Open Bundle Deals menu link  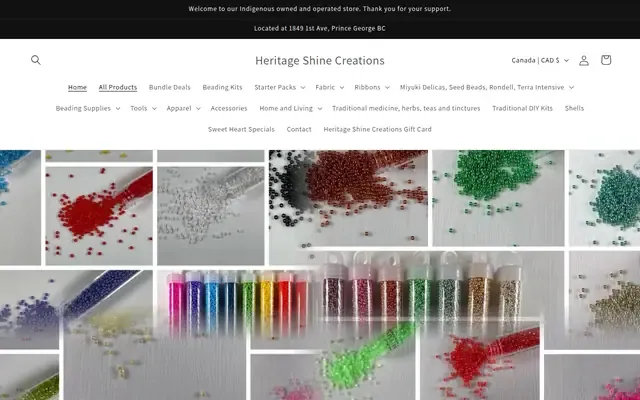coord(169,87)
